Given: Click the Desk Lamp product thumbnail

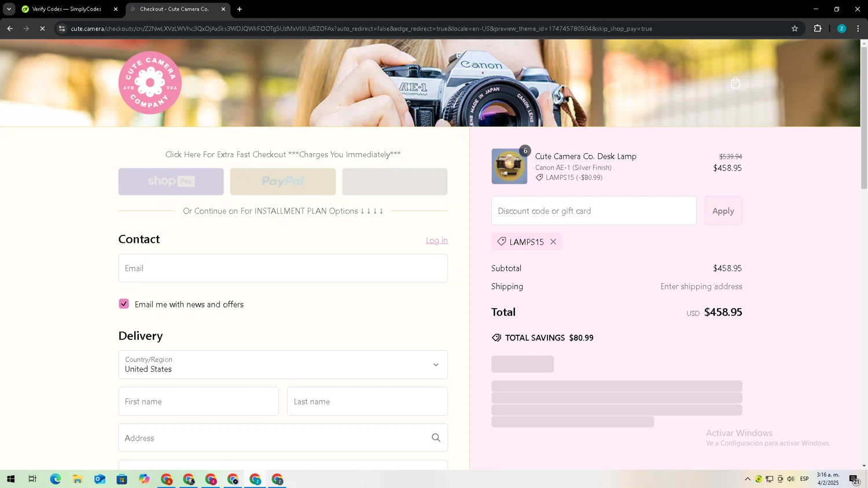Looking at the screenshot, I should [x=509, y=167].
